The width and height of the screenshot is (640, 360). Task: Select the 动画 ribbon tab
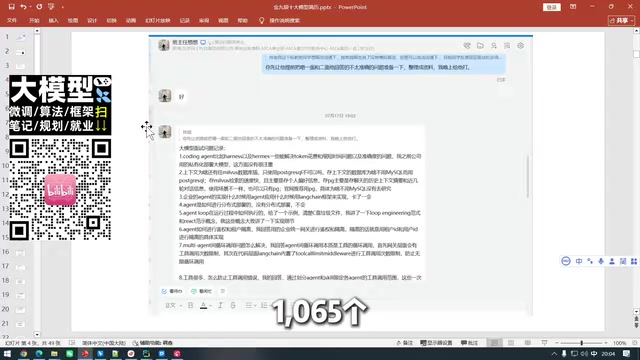(x=131, y=20)
